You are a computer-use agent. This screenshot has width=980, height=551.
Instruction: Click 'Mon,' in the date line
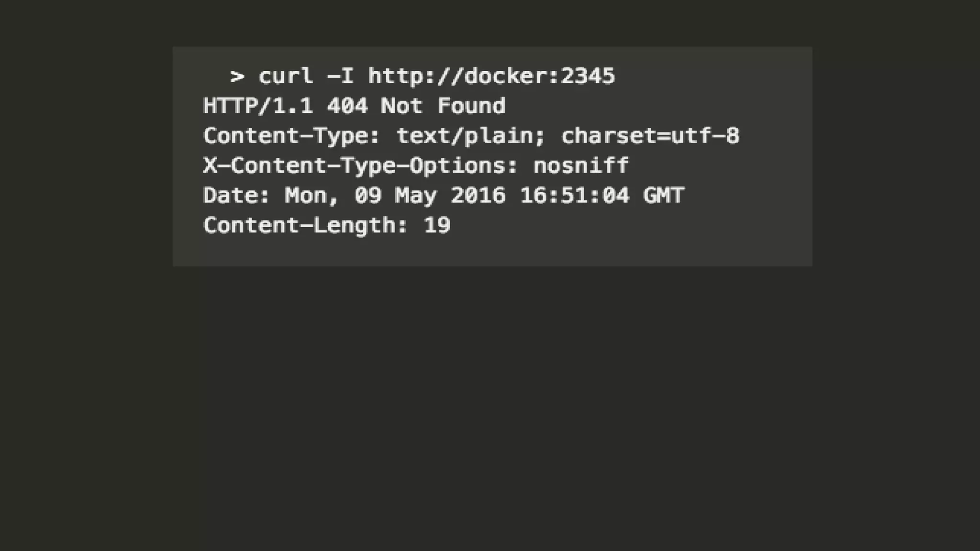click(x=312, y=196)
